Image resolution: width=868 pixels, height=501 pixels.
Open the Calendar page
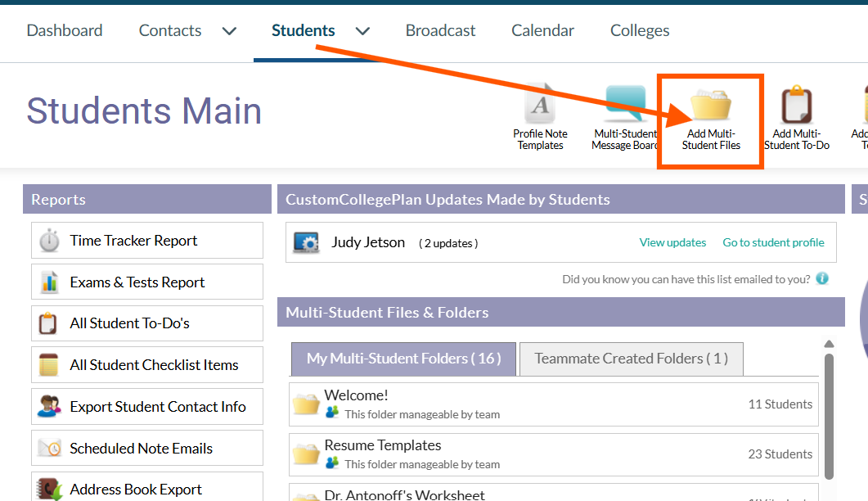[x=542, y=30]
